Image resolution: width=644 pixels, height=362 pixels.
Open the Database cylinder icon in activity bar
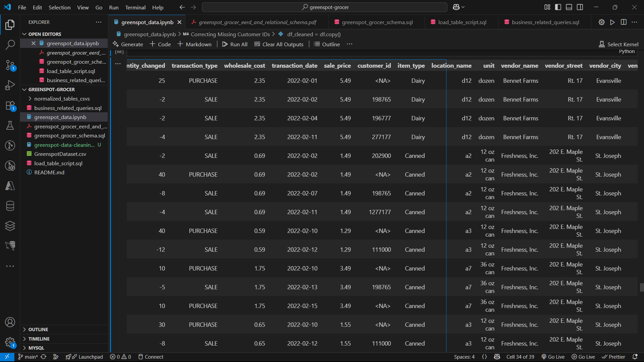pyautogui.click(x=10, y=206)
